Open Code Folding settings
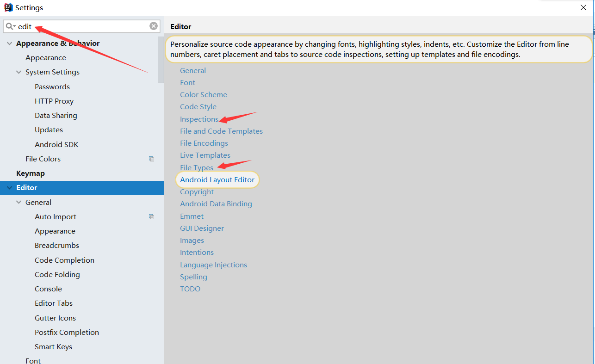Image resolution: width=595 pixels, height=364 pixels. [x=57, y=275]
